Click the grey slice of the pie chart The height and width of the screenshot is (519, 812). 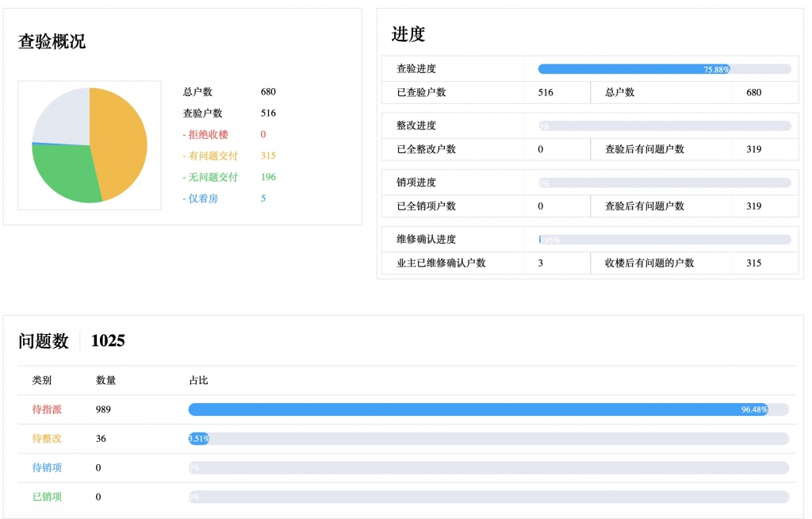(65, 117)
